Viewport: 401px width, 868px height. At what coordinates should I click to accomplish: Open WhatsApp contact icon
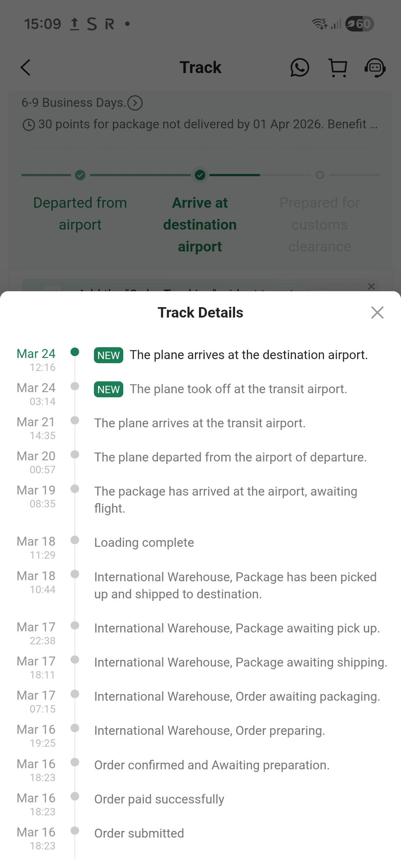pyautogui.click(x=299, y=67)
